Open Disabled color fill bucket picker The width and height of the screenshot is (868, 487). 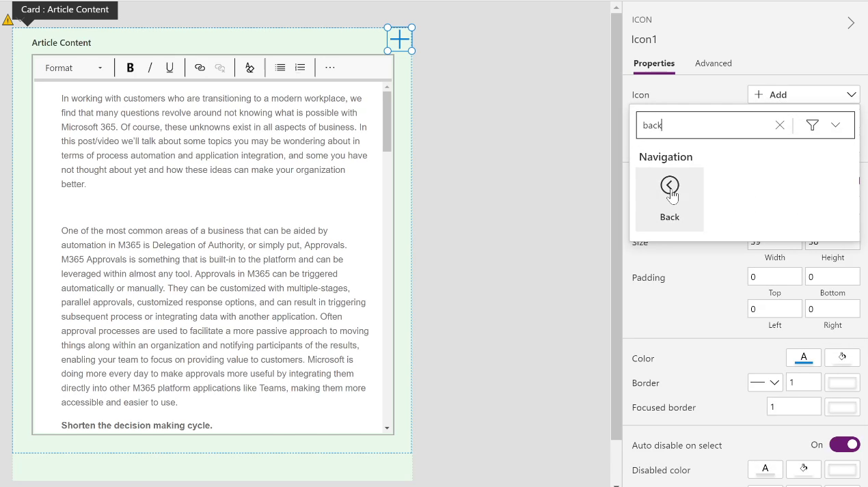point(804,470)
